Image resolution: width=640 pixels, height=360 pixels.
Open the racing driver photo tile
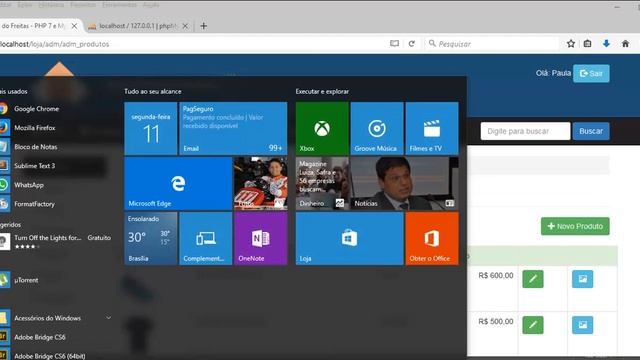[x=260, y=183]
